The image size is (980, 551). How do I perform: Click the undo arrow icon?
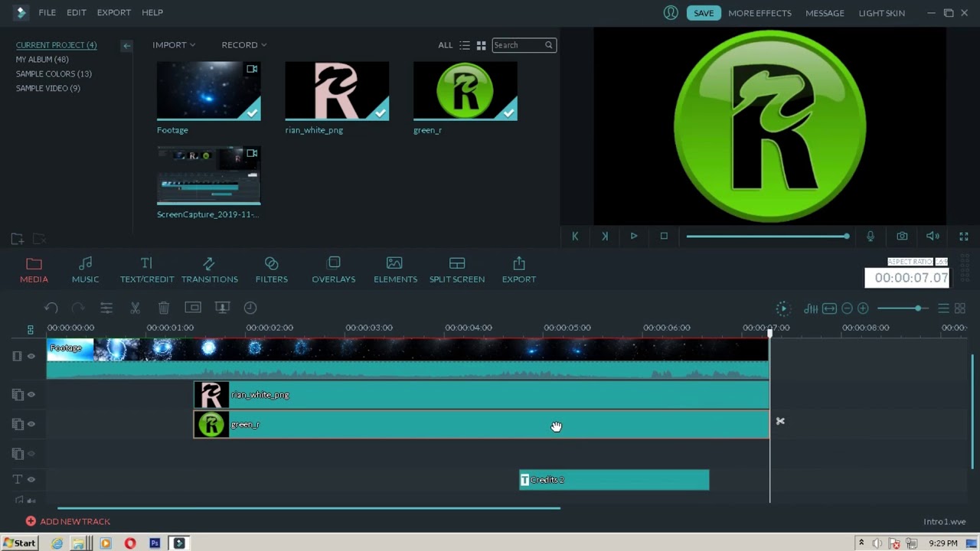(x=51, y=308)
